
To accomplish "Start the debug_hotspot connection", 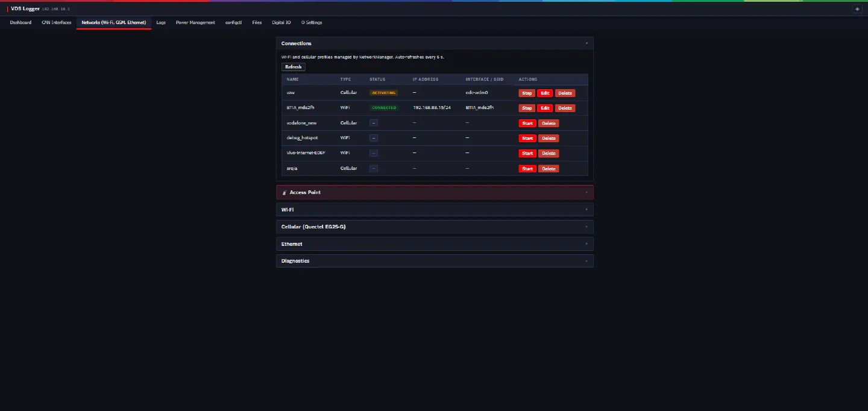I will (x=527, y=138).
